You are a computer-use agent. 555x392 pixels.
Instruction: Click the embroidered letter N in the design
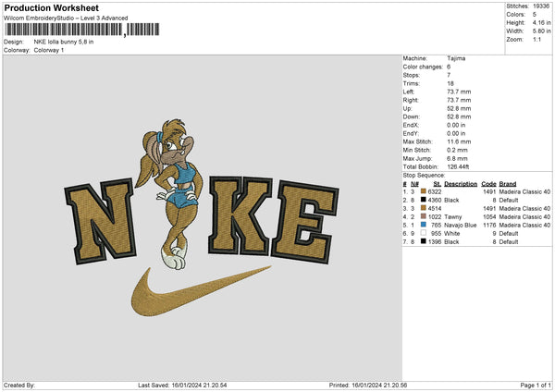(100, 221)
